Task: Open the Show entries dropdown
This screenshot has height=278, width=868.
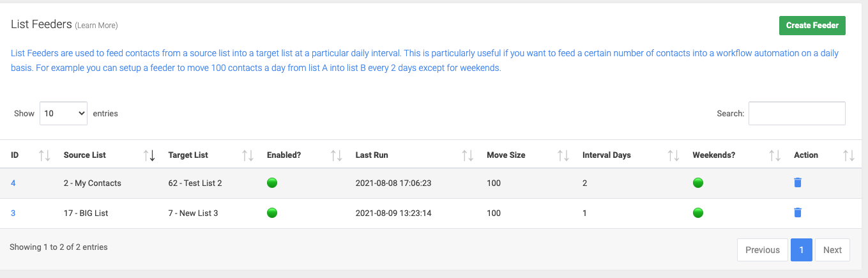Action: (64, 113)
